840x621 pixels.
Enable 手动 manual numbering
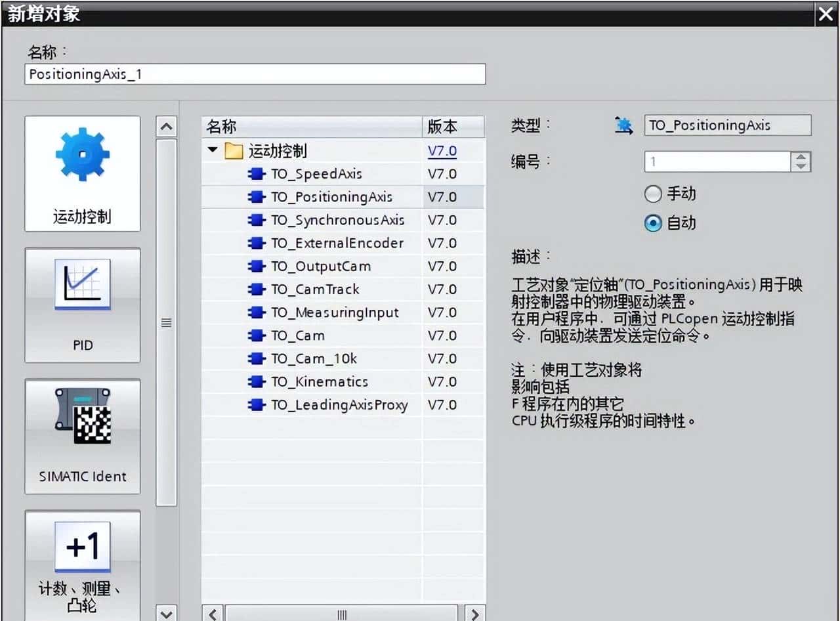coord(653,194)
